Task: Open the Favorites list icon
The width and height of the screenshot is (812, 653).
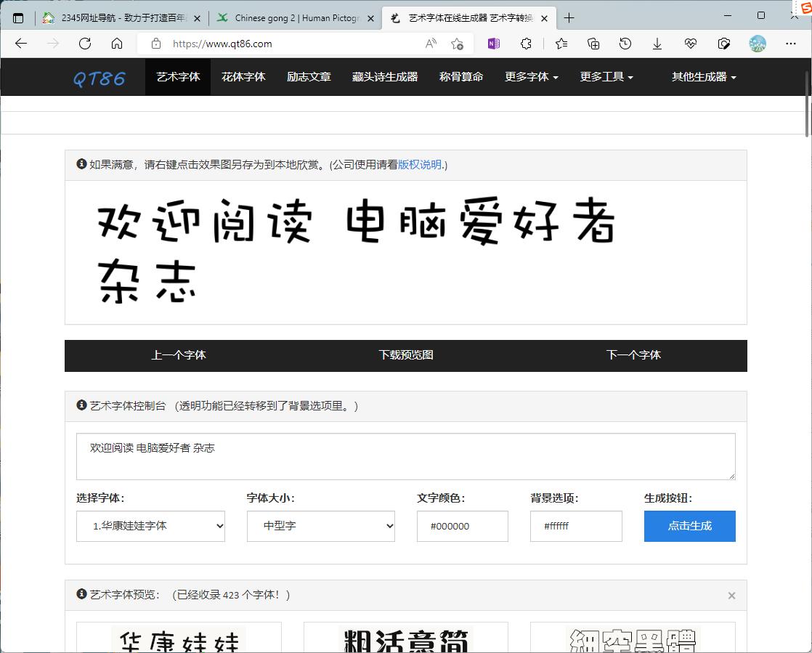Action: click(560, 44)
